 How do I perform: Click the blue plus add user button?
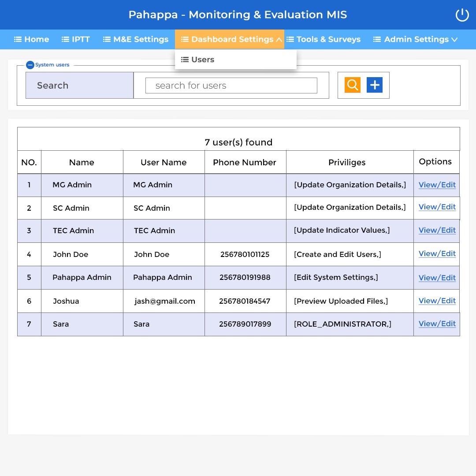click(374, 85)
